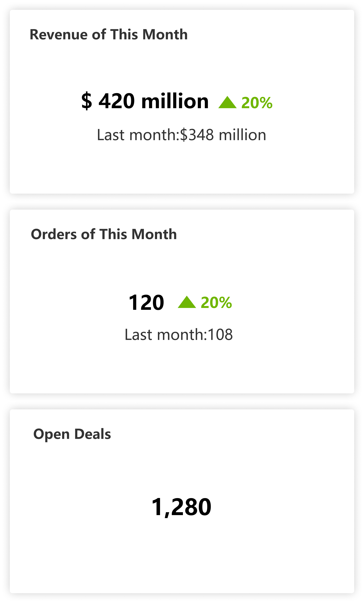The height and width of the screenshot is (603, 364).
Task: Click 'This Month' in the Orders card title
Action: point(138,234)
